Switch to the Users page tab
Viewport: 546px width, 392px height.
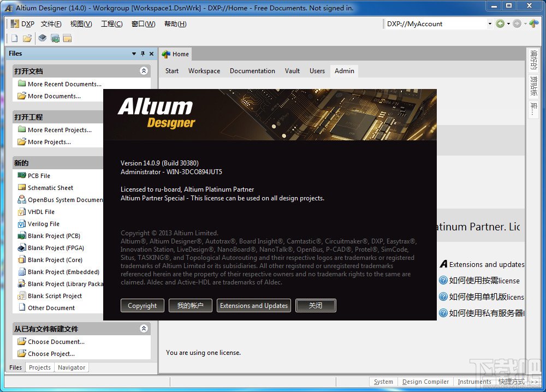(317, 70)
